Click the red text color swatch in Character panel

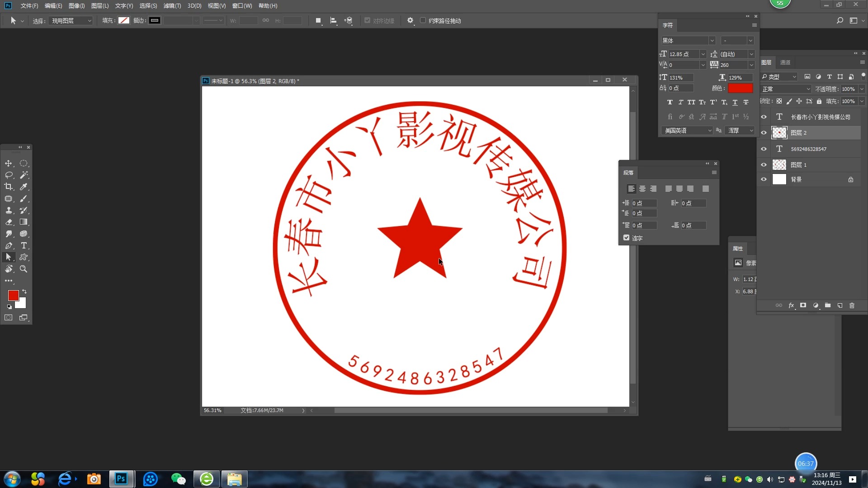point(741,88)
